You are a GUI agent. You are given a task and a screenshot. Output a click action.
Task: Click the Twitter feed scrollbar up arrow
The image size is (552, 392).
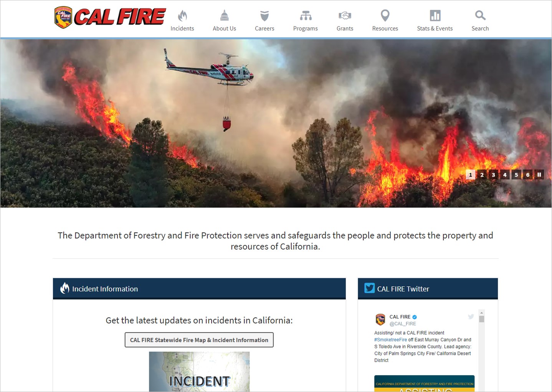[481, 313]
